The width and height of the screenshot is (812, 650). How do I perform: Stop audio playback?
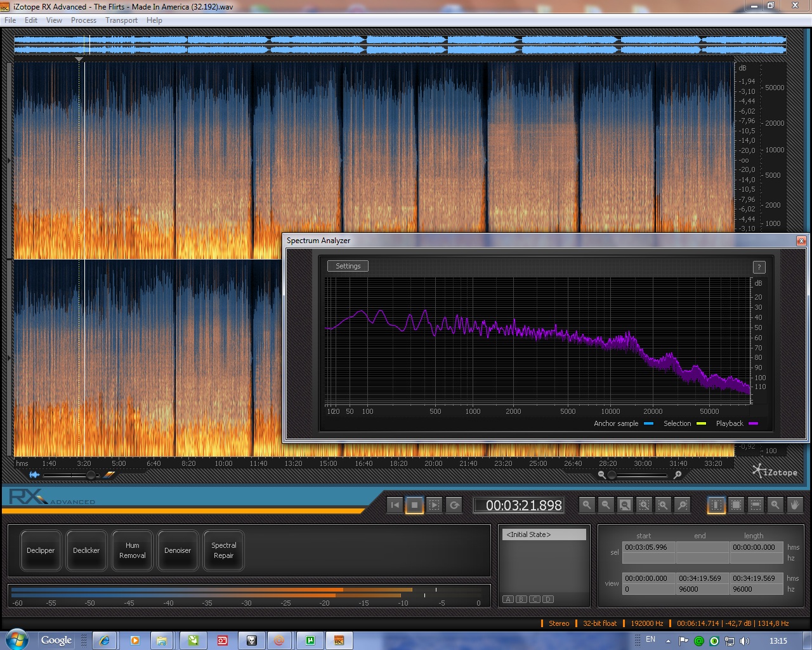coord(415,505)
